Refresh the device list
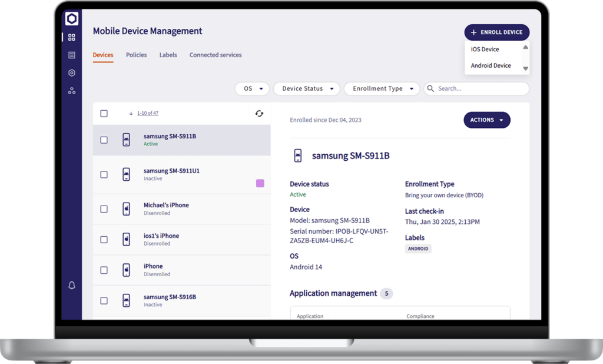Screen dimensions: 603x364 click(259, 113)
